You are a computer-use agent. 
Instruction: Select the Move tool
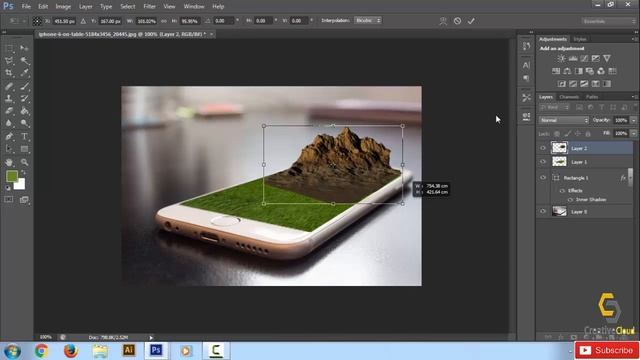coord(24,49)
